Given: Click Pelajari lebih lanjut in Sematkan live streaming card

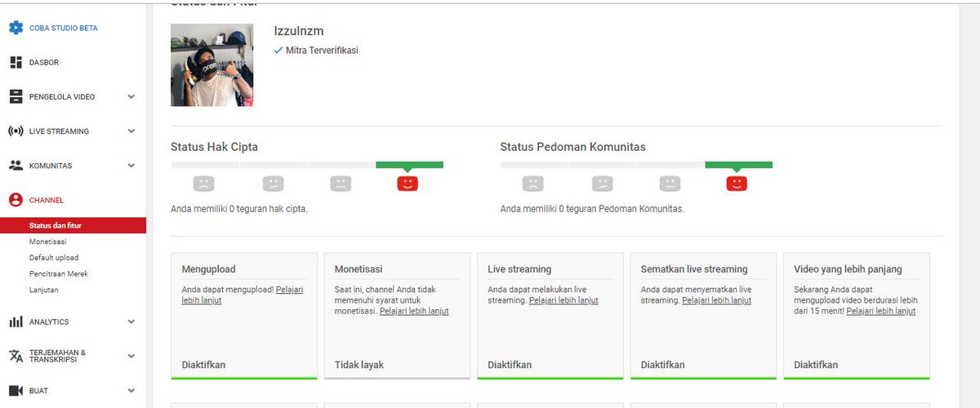Looking at the screenshot, I should (x=716, y=300).
